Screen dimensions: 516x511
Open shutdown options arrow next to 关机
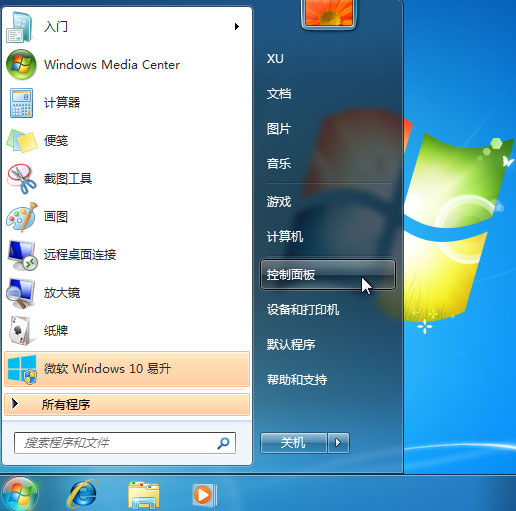338,443
